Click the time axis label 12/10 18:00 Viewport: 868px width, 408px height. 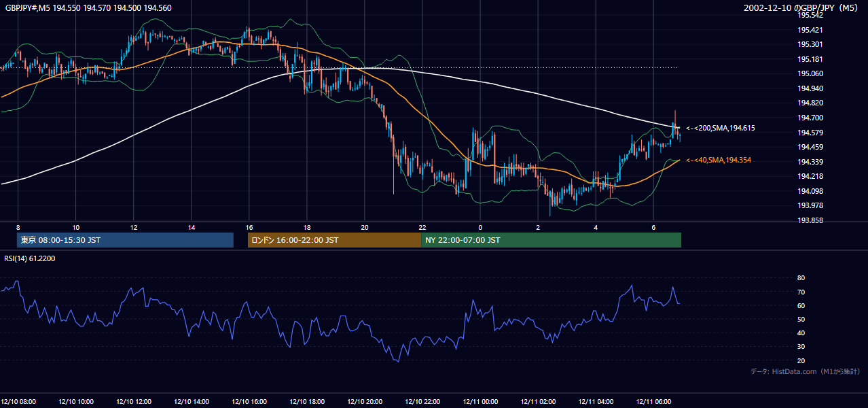tap(307, 402)
